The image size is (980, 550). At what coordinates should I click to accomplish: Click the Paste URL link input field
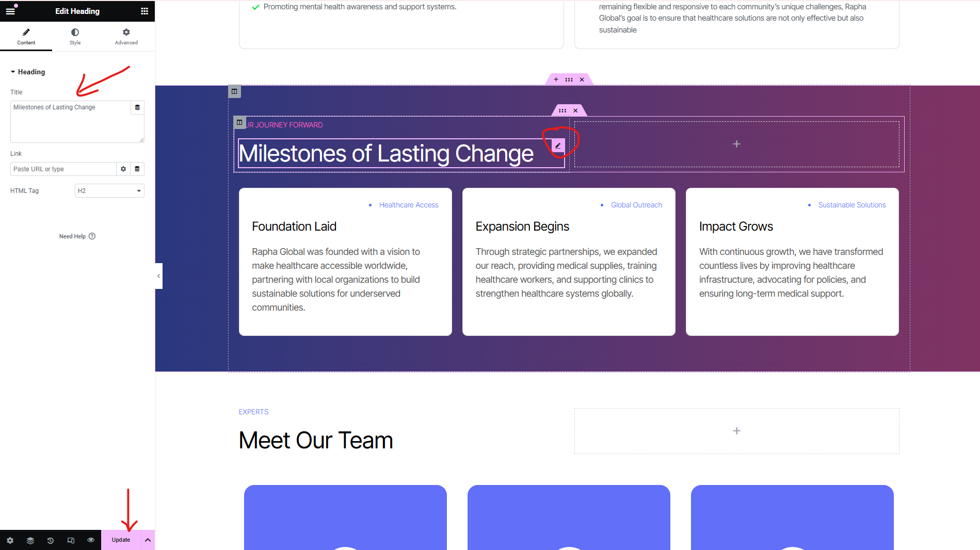tap(63, 169)
